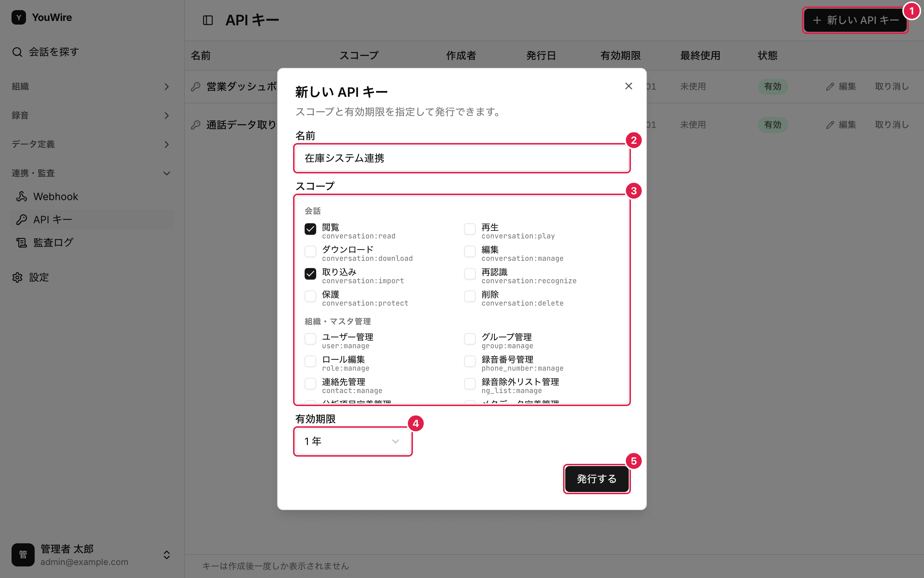924x578 pixels.
Task: Uncheck the 取り込み import scope
Action: click(x=310, y=274)
